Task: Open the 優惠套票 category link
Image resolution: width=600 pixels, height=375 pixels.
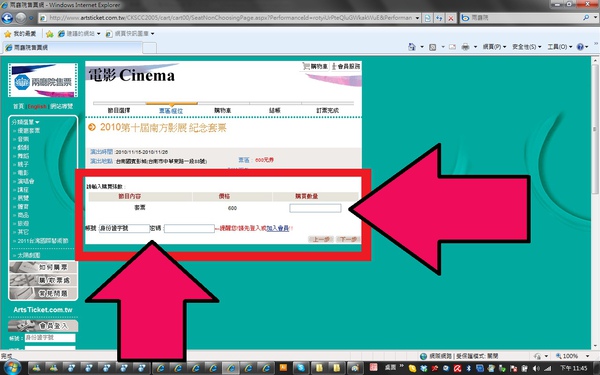Action: coord(29,130)
